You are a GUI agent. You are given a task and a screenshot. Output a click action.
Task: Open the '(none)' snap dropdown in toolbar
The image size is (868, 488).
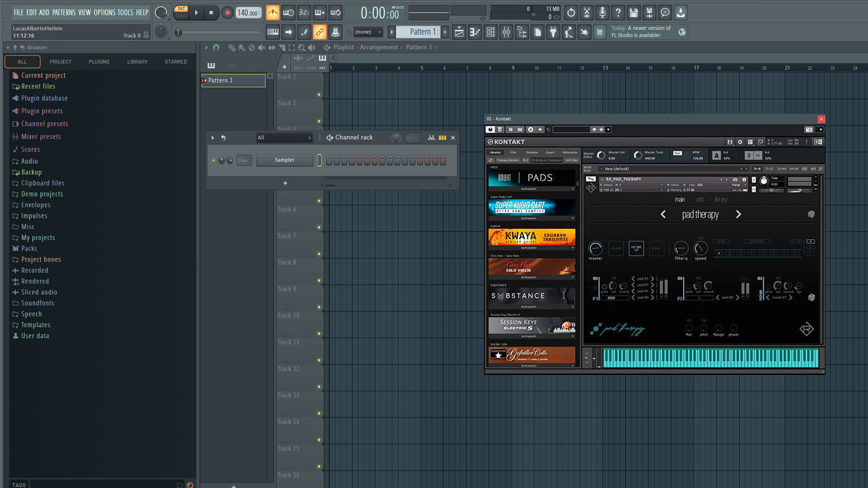tap(368, 32)
